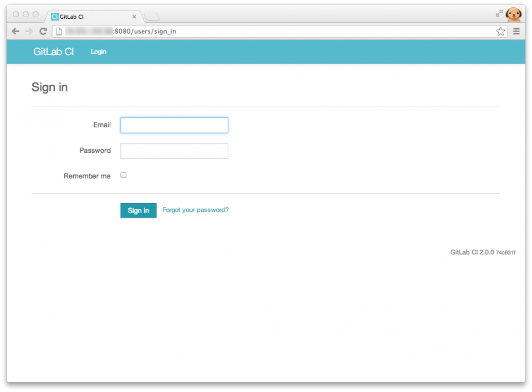532x392 pixels.
Task: Open the Forgot your password link
Action: (195, 210)
